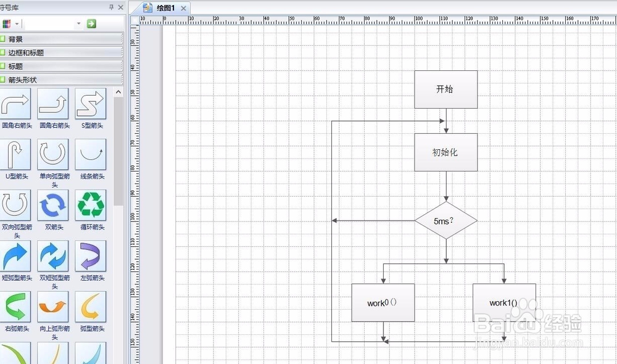This screenshot has width=617, height=364.
Task: Close the 绘图1 document tab
Action: (183, 8)
